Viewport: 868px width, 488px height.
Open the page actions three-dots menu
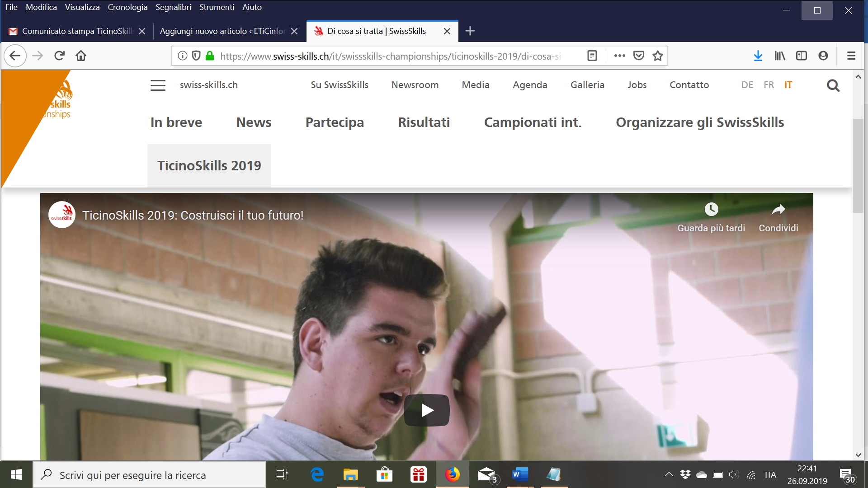click(x=619, y=56)
